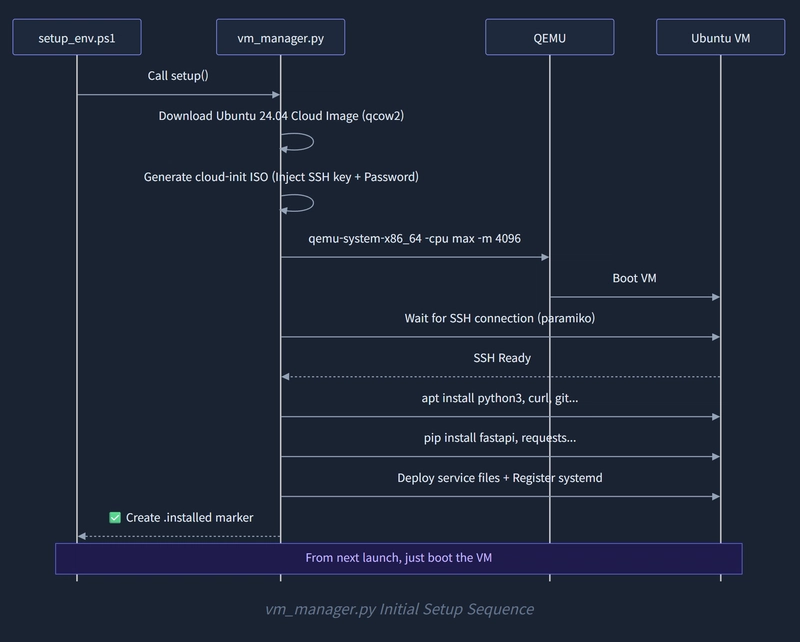Click the Deploy service files message label
This screenshot has width=800, height=642.
click(500, 478)
